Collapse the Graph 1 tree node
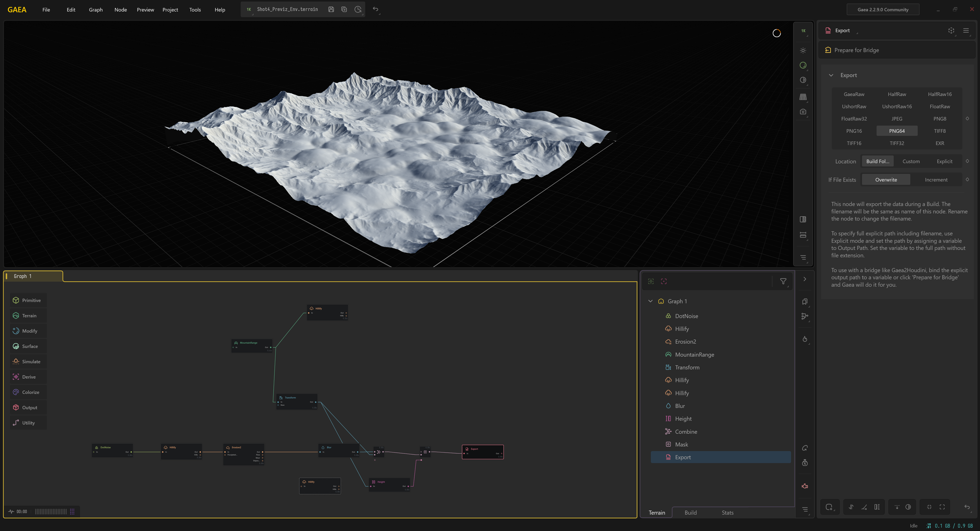 pos(650,301)
